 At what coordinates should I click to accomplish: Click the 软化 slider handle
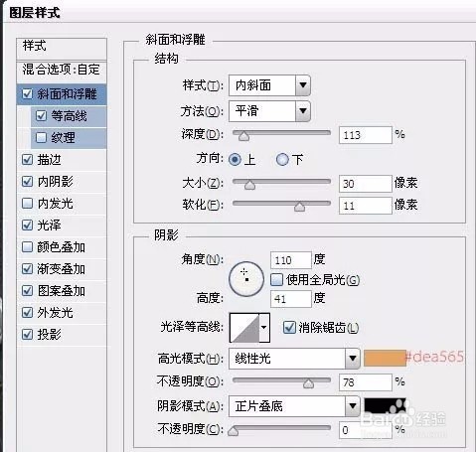299,207
